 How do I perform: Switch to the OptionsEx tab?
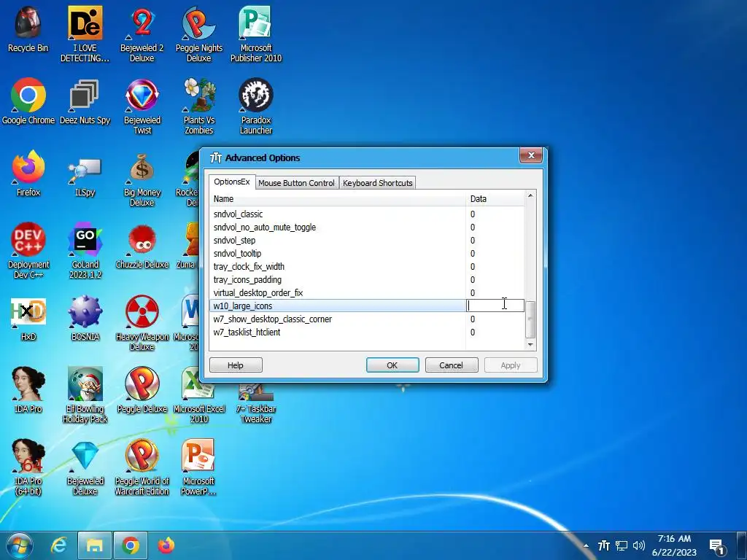[x=231, y=182]
